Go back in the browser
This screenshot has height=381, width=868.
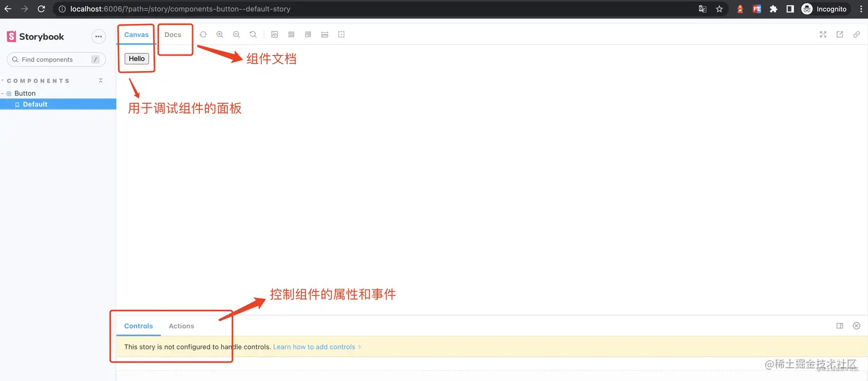pos(8,9)
